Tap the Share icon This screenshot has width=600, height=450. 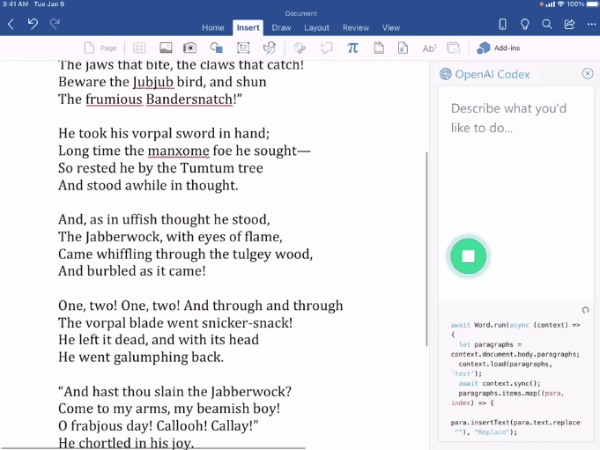click(x=569, y=24)
